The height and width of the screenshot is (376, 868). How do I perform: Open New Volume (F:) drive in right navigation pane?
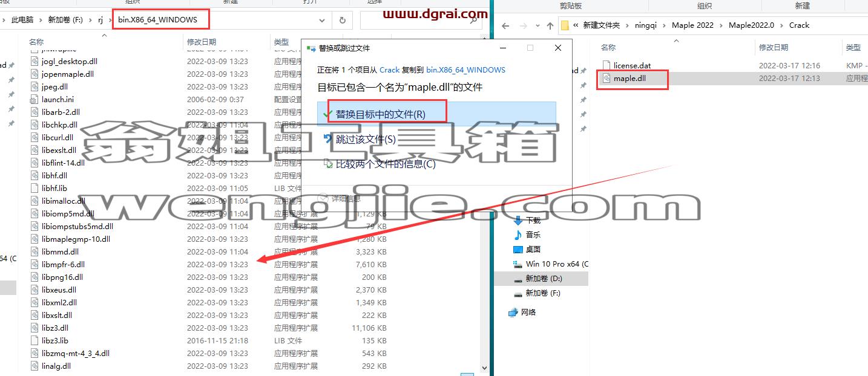pos(543,293)
